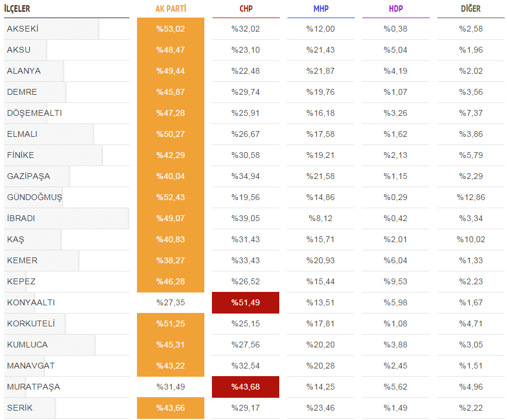This screenshot has height=420, width=507.
Task: Open the ALANYA district row
Action: [x=254, y=71]
